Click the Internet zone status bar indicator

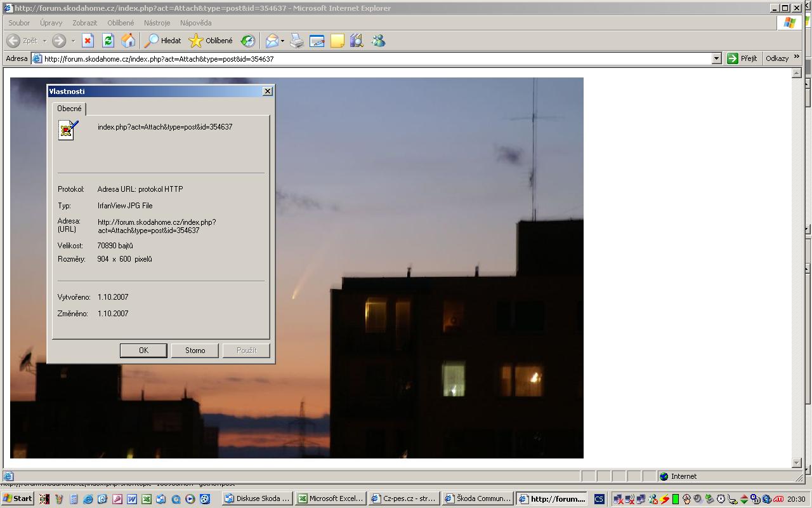pos(678,476)
